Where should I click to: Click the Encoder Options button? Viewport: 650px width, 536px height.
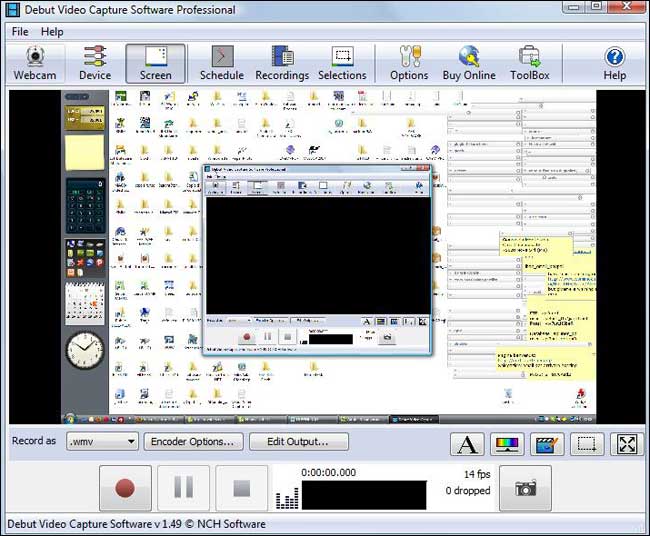pyautogui.click(x=193, y=441)
